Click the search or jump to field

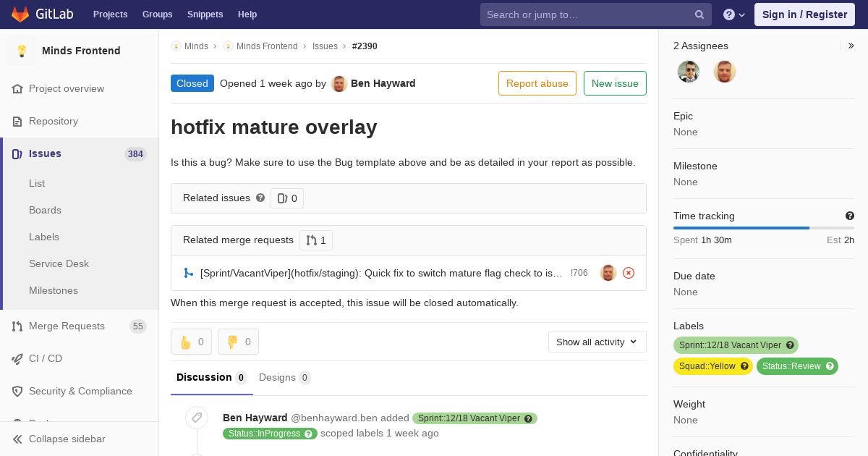(x=596, y=14)
